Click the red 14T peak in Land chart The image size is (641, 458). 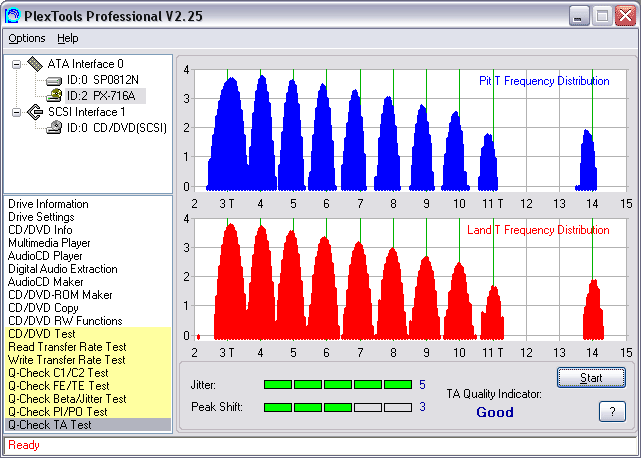tap(593, 310)
